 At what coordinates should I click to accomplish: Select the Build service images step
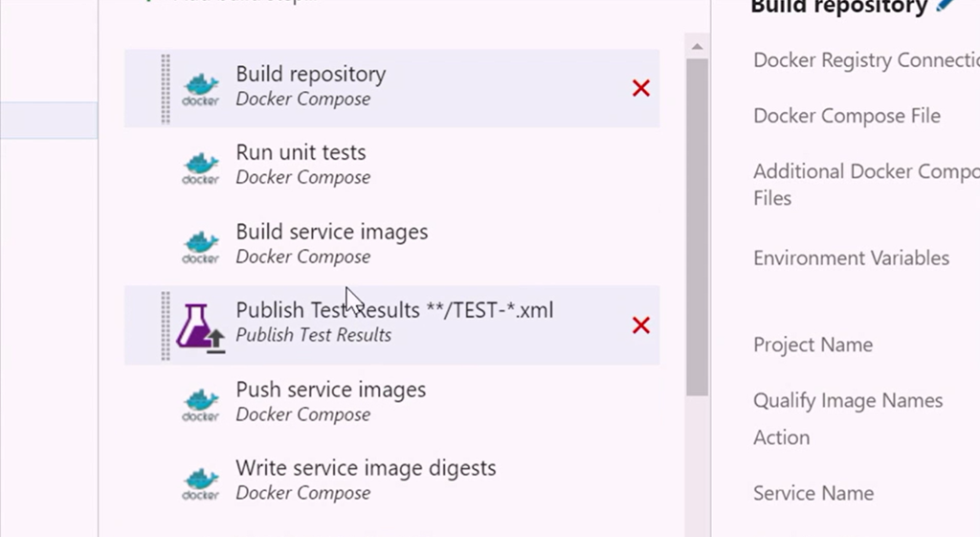(331, 243)
